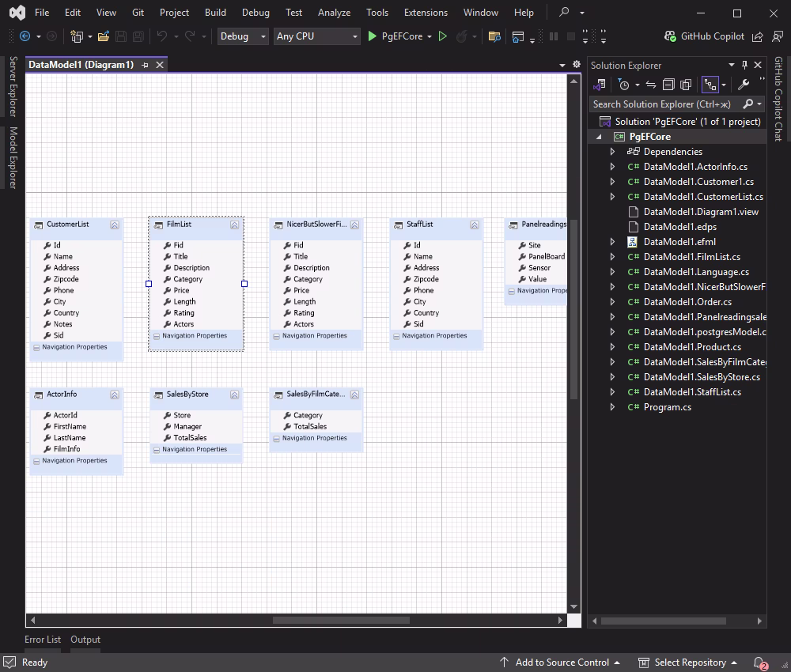
Task: Open the Extensions menu
Action: (x=426, y=12)
